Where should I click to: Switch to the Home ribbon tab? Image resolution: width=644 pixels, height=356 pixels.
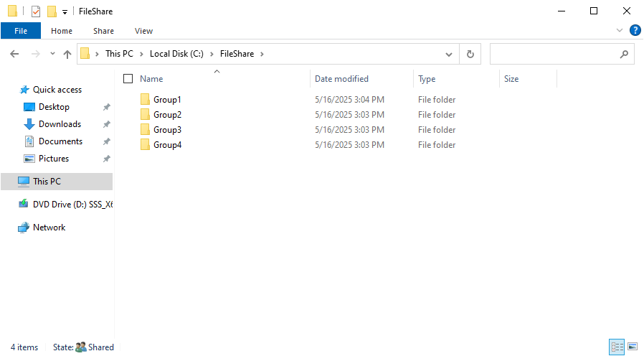62,31
